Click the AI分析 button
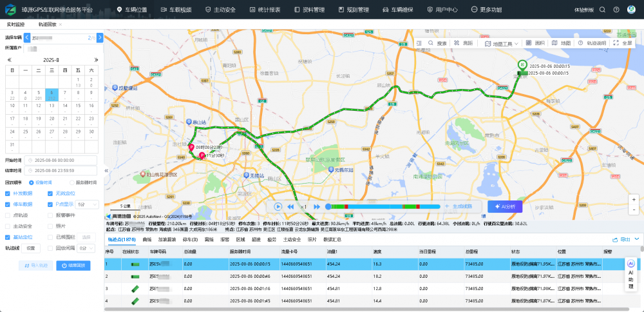 (x=505, y=206)
